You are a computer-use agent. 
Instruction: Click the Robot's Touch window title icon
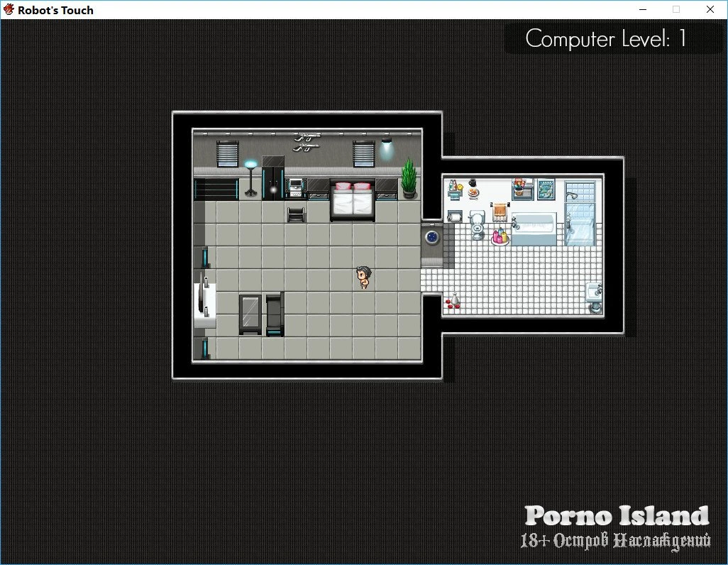(x=9, y=10)
